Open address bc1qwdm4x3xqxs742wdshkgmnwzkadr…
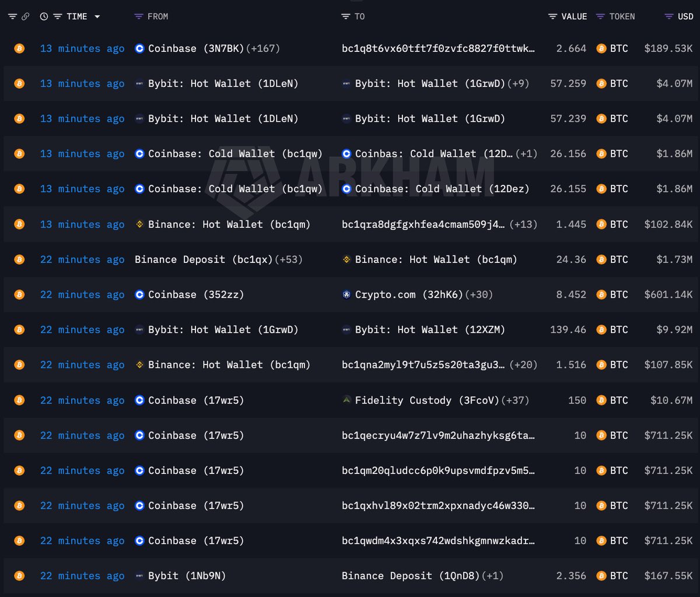The width and height of the screenshot is (700, 597). point(438,540)
